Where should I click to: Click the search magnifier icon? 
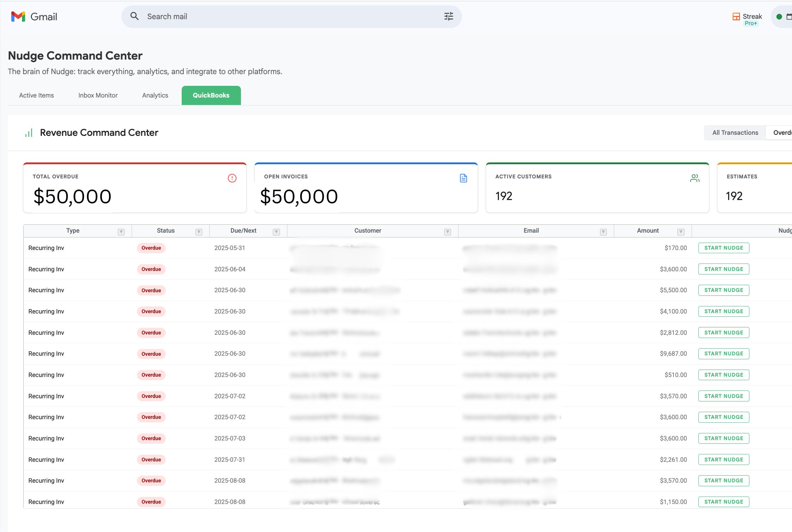[134, 16]
